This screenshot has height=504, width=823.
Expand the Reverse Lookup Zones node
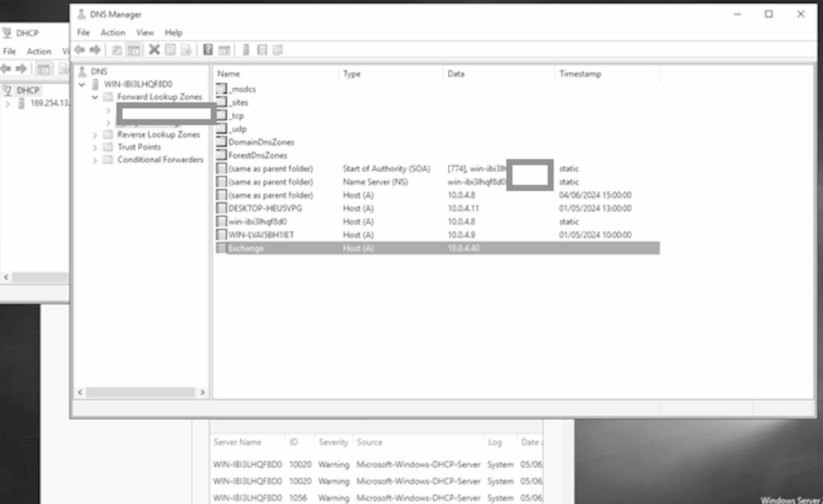tap(95, 135)
